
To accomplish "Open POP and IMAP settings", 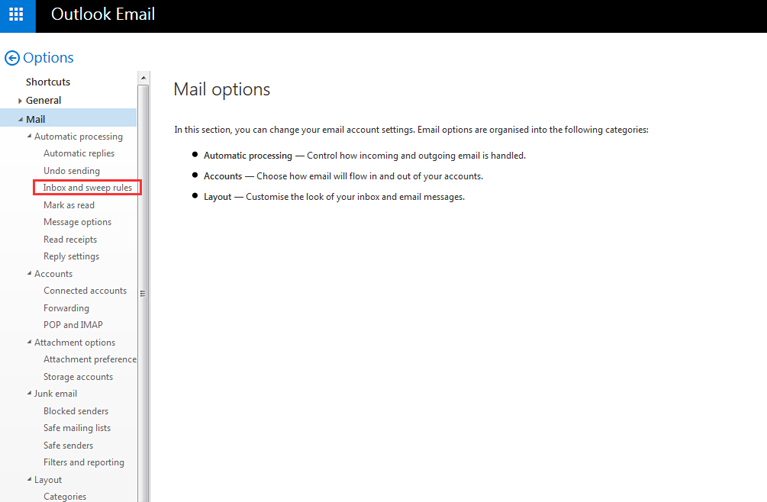I will [73, 325].
